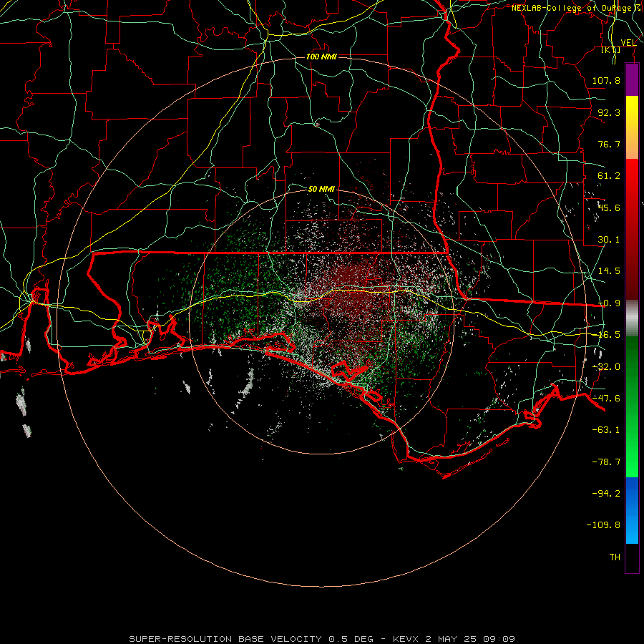Click the -109.8 legend value

click(603, 525)
